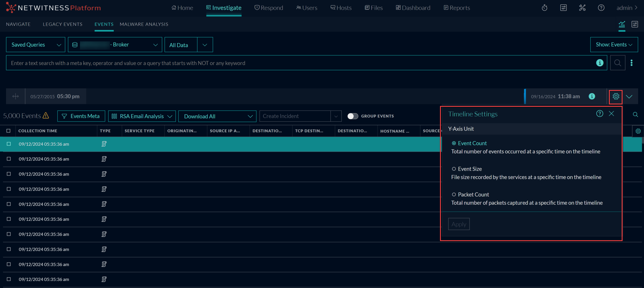Expand the Show: Events dropdown
This screenshot has width=644, height=288.
point(614,45)
